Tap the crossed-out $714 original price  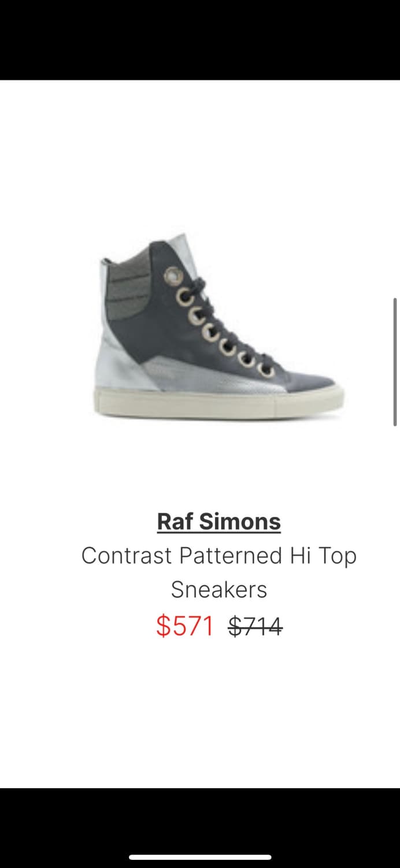255,626
